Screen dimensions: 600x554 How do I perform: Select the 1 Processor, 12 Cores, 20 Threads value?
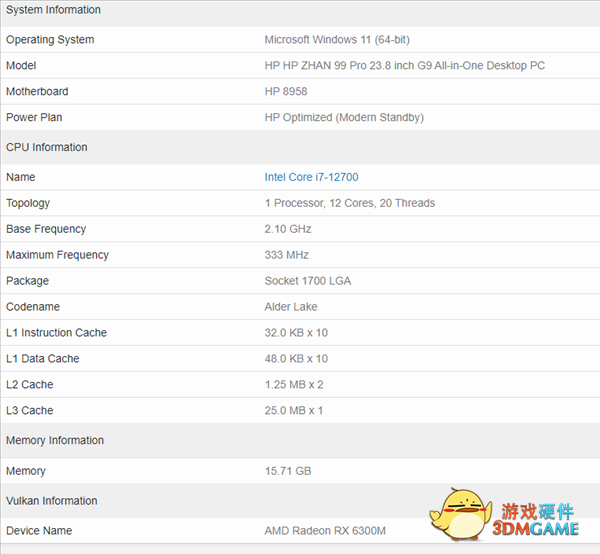[350, 203]
